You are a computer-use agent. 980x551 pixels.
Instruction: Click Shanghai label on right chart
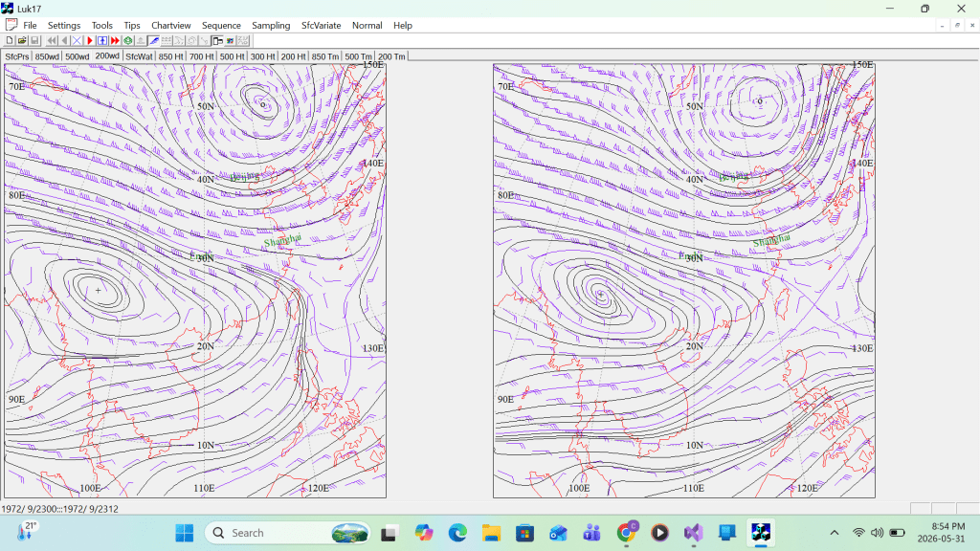771,240
